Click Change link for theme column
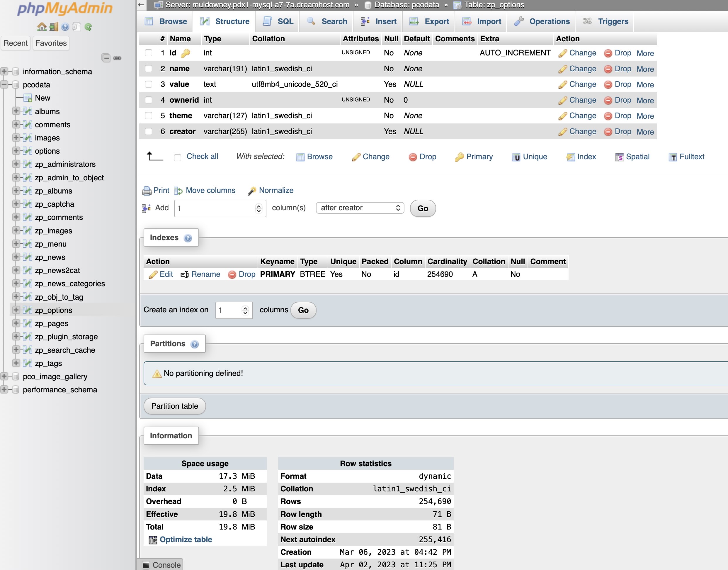Viewport: 728px width, 570px height. click(582, 116)
